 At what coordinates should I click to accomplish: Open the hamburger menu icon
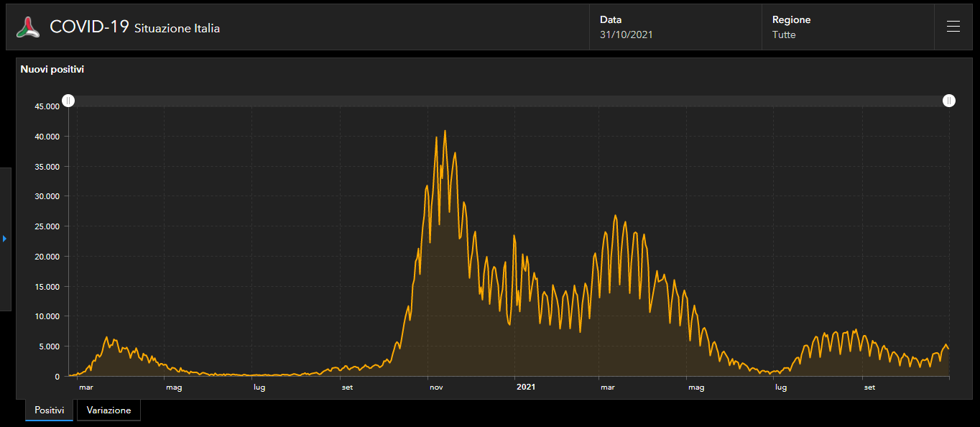[953, 27]
